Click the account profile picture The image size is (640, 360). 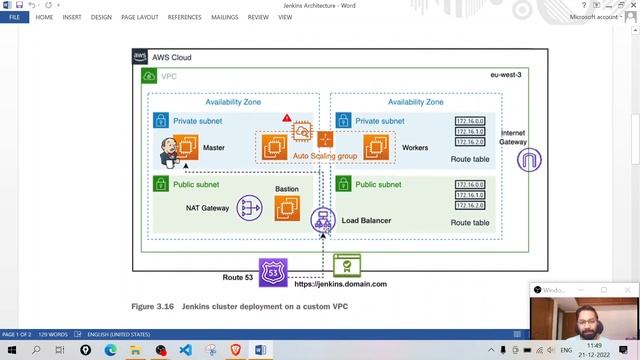click(x=631, y=17)
